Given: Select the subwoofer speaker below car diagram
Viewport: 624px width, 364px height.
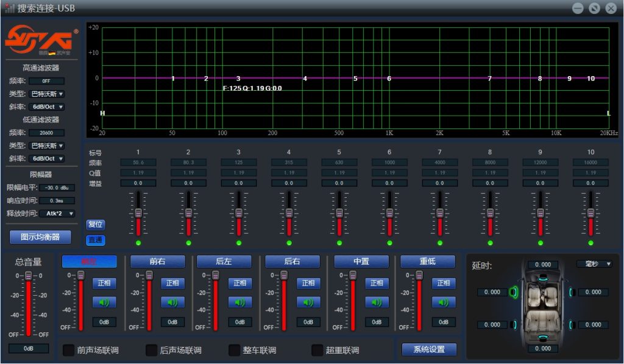Looking at the screenshot, I should (543, 338).
